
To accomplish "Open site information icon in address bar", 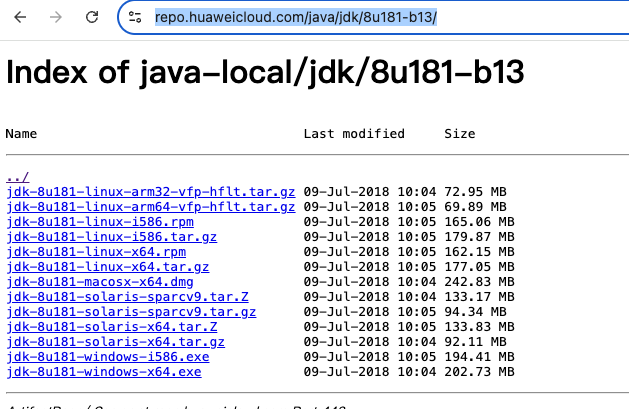I will pos(135,17).
